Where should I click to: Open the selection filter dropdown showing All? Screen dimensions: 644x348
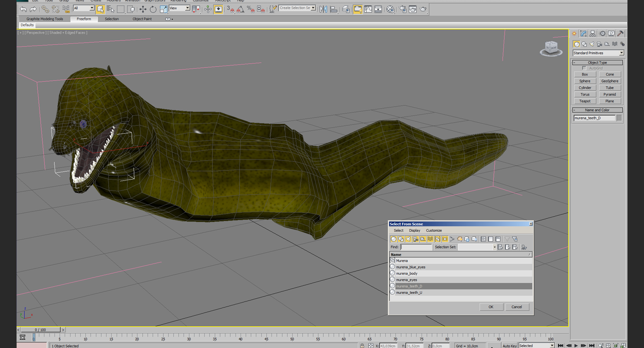84,8
